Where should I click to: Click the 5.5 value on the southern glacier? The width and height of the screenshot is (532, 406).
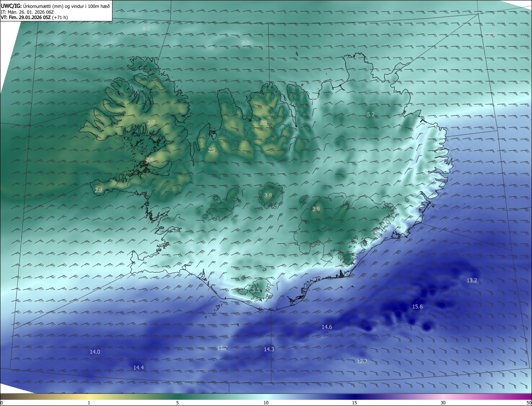tap(256, 290)
